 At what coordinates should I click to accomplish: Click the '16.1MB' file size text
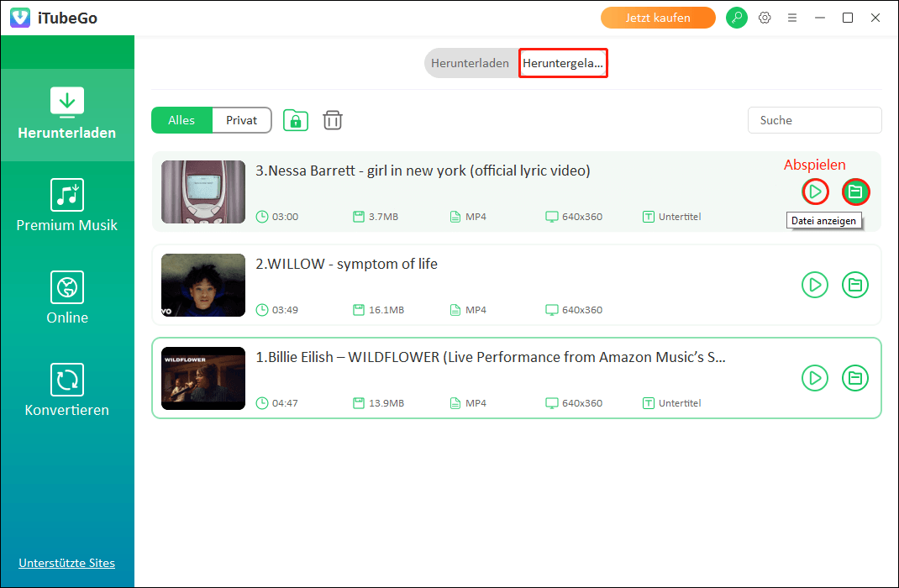386,310
